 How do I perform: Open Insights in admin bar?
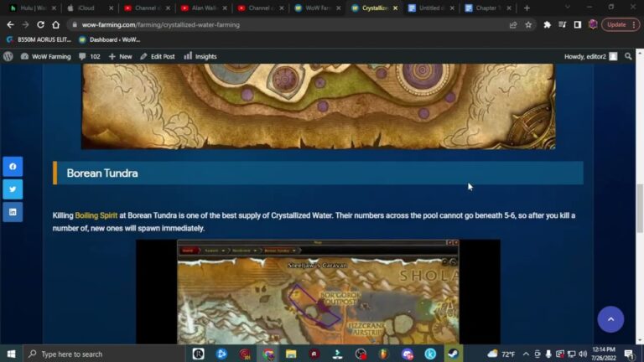tap(200, 57)
